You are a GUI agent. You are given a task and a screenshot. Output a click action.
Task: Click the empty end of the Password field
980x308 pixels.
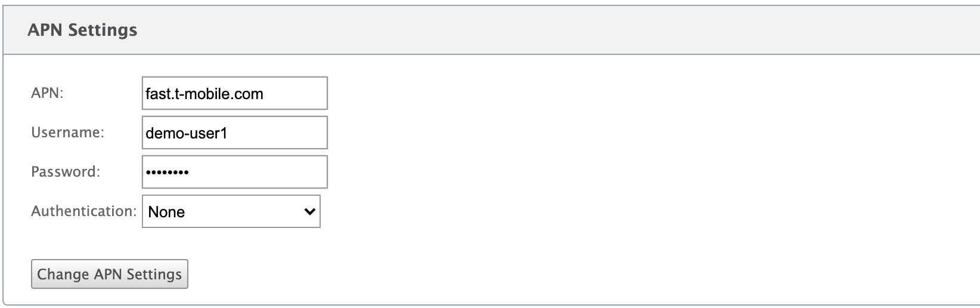pos(258,172)
